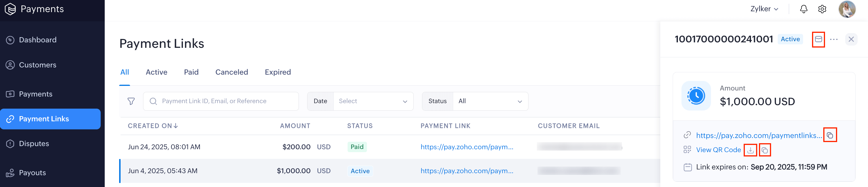
Task: Download the QR code image
Action: 750,150
